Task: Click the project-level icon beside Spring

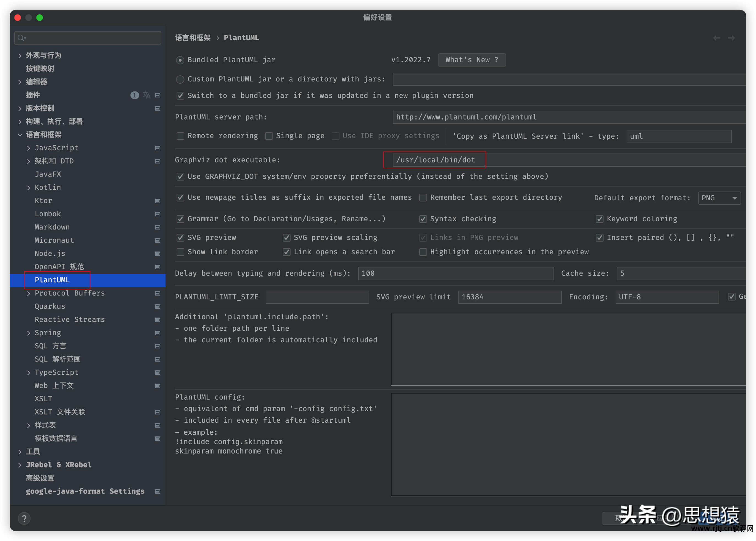Action: tap(158, 333)
